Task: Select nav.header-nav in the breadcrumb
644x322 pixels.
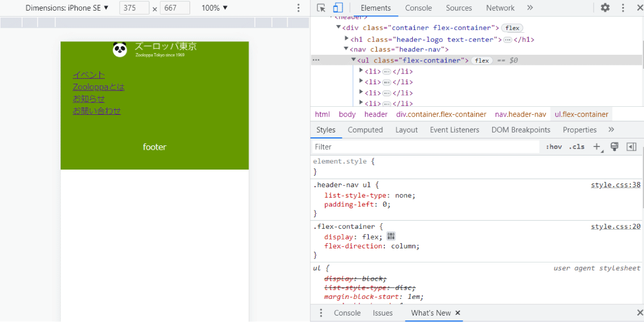Action: 521,114
